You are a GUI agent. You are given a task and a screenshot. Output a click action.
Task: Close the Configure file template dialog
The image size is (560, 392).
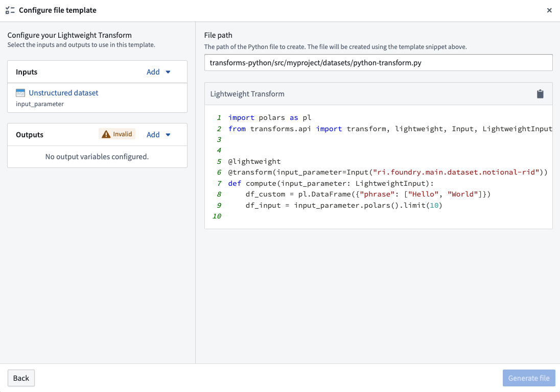(549, 10)
